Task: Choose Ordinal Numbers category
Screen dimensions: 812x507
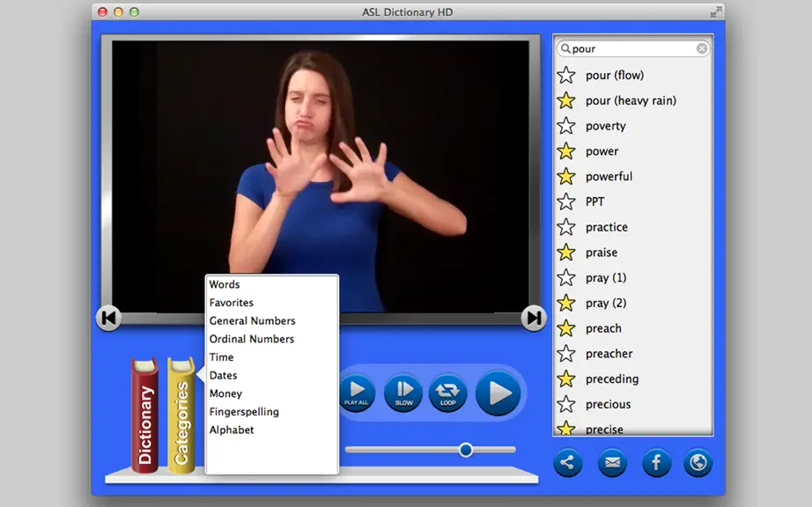Action: 252,339
